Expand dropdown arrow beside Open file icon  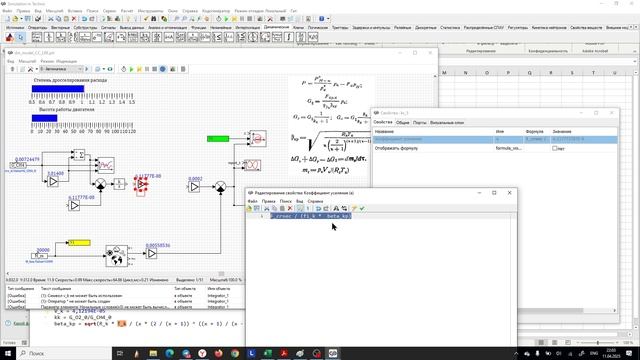coord(21,19)
